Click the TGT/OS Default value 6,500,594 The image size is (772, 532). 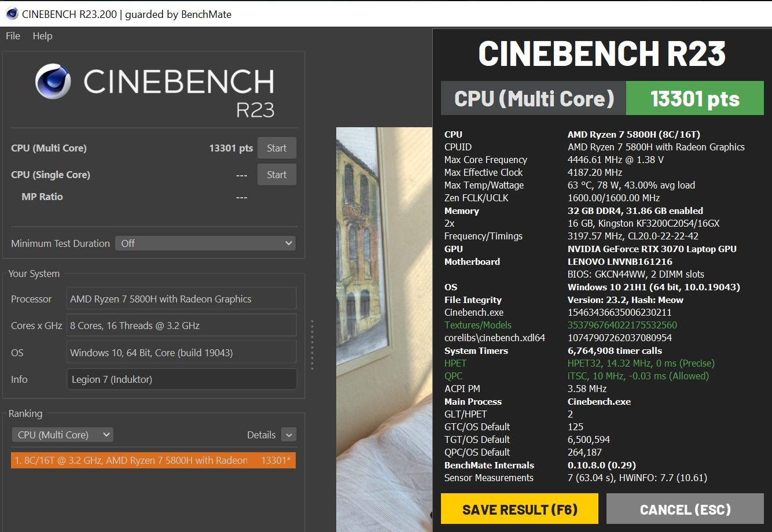589,439
